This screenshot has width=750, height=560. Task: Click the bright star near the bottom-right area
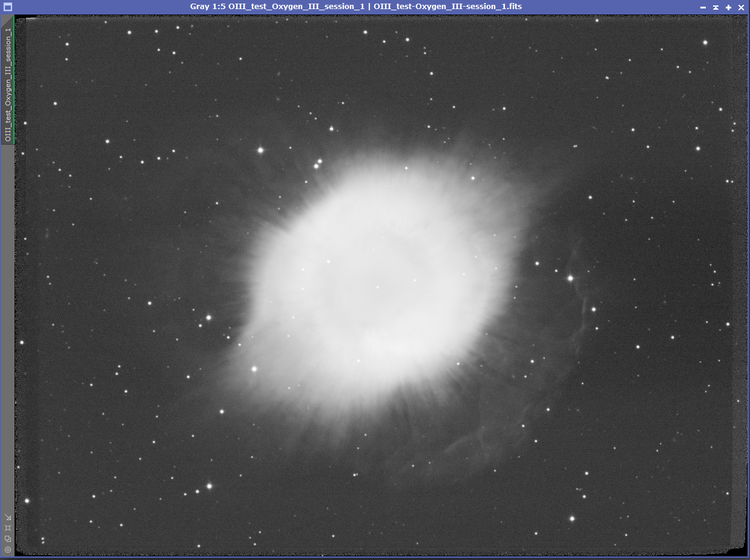[572, 518]
